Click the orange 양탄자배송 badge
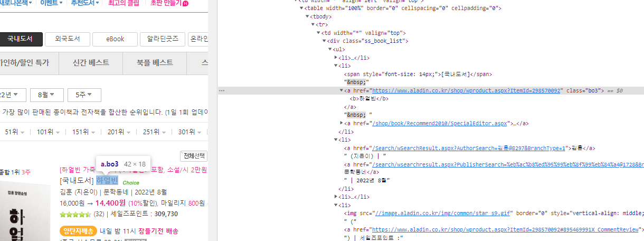The image size is (644, 241). tap(78, 231)
